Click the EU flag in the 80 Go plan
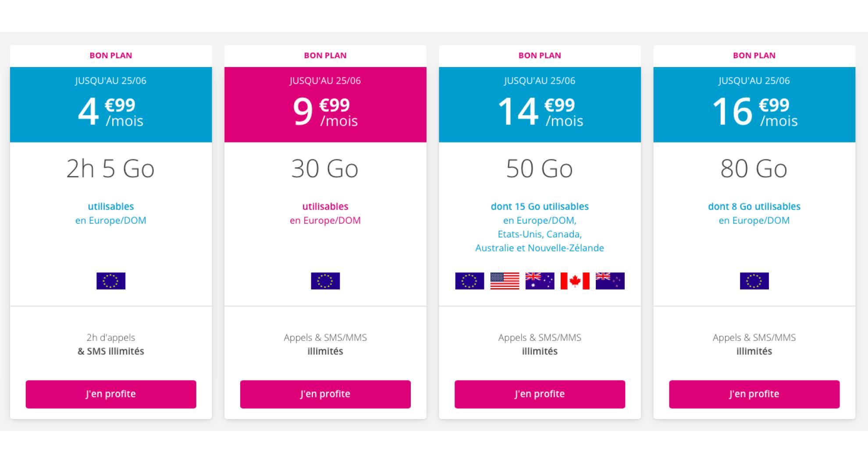Viewport: 868px width, 473px height. pos(754,281)
